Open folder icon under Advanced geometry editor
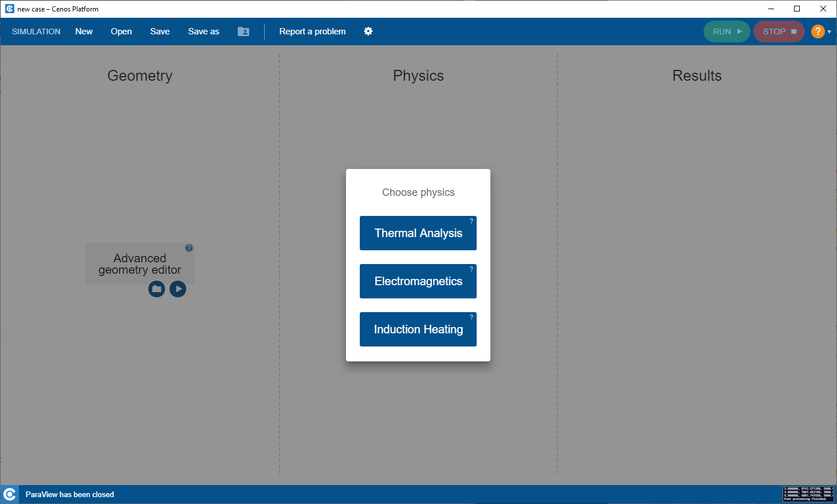 click(156, 289)
